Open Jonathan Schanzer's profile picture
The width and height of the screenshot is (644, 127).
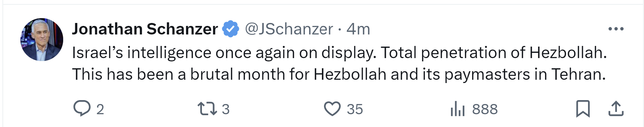42,39
